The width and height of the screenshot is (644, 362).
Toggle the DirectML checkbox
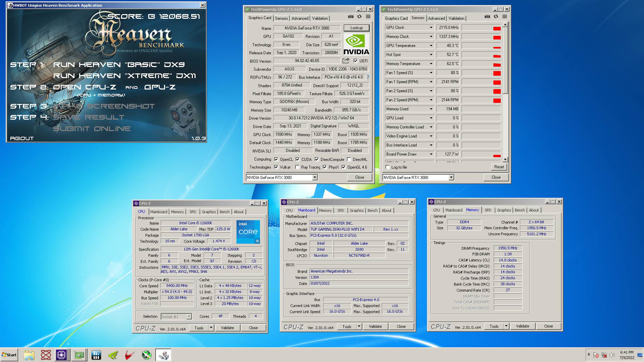point(349,160)
